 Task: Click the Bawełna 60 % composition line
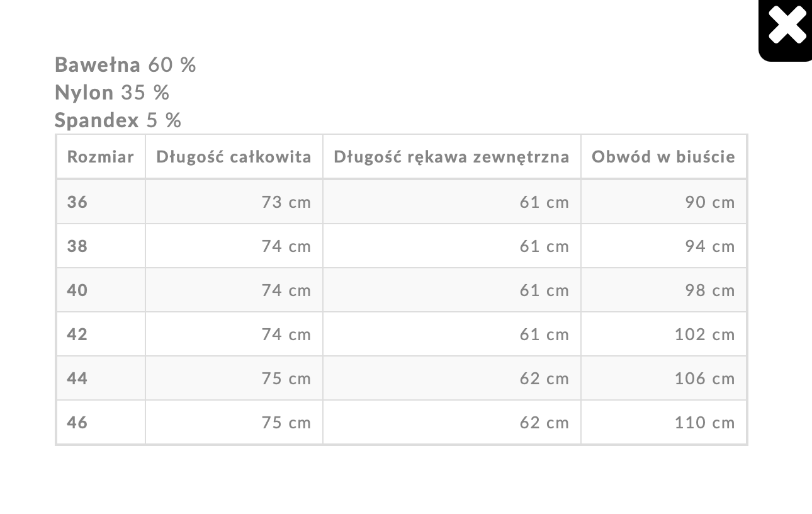click(125, 65)
